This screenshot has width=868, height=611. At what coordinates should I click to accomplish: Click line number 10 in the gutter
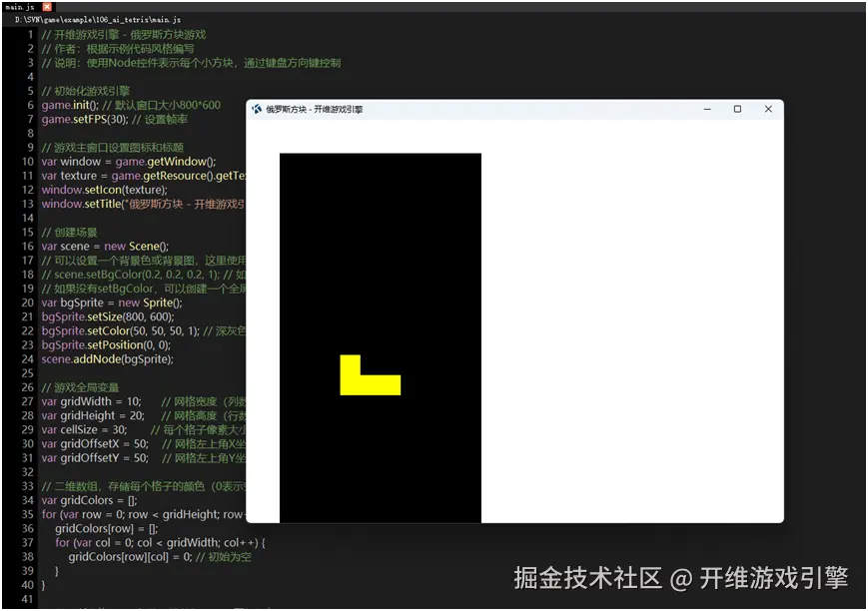26,161
